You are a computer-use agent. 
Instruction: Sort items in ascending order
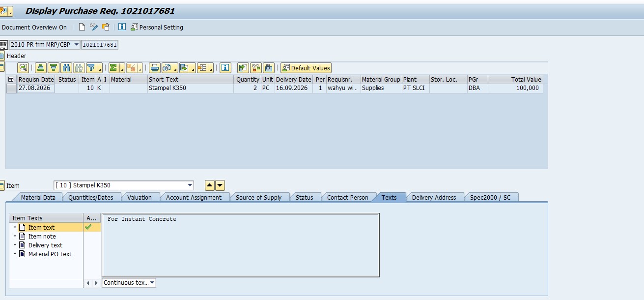tap(41, 68)
